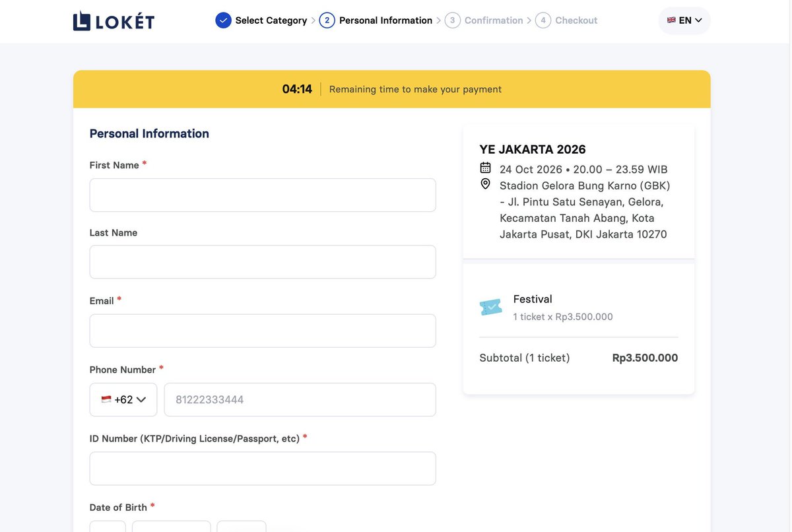792x532 pixels.
Task: Click the blue Festival ticket icon
Action: [x=490, y=307]
